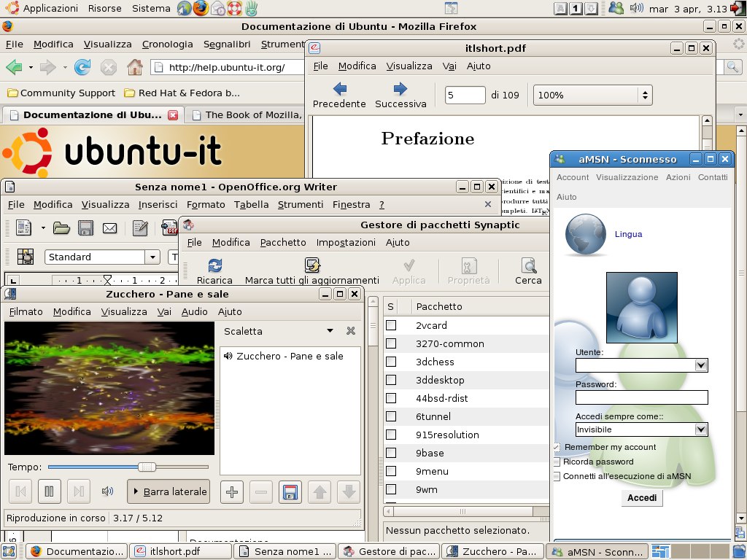This screenshot has width=747, height=560.
Task: Click Marca tutti gli aggiornamenti icon
Action: (x=312, y=266)
